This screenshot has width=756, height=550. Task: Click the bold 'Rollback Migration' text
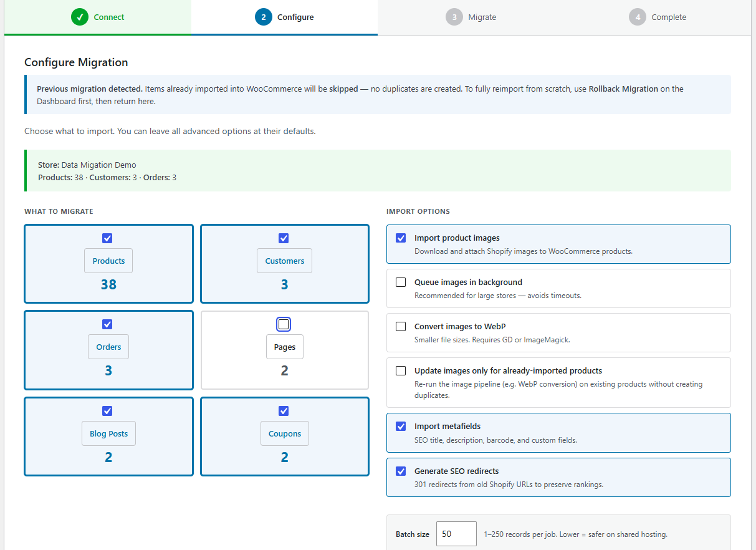(x=623, y=89)
